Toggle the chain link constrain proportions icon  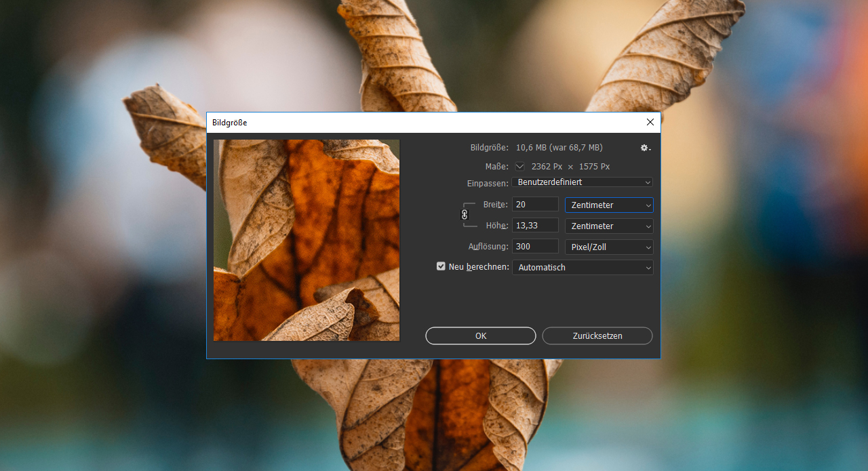coord(465,214)
